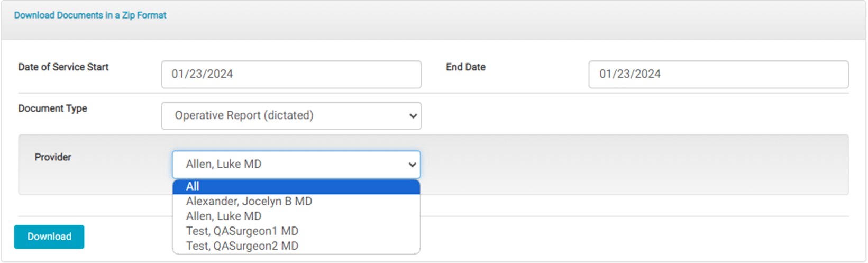
Task: Click the Provider label text
Action: click(53, 157)
